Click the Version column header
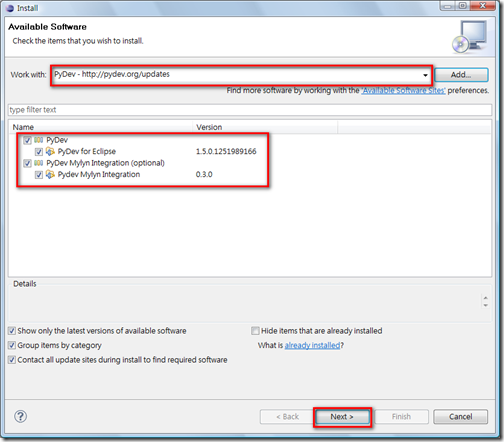 [265, 127]
